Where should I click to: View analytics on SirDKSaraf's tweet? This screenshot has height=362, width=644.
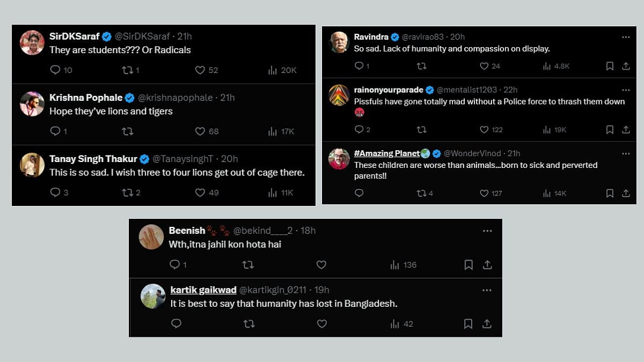[x=273, y=70]
